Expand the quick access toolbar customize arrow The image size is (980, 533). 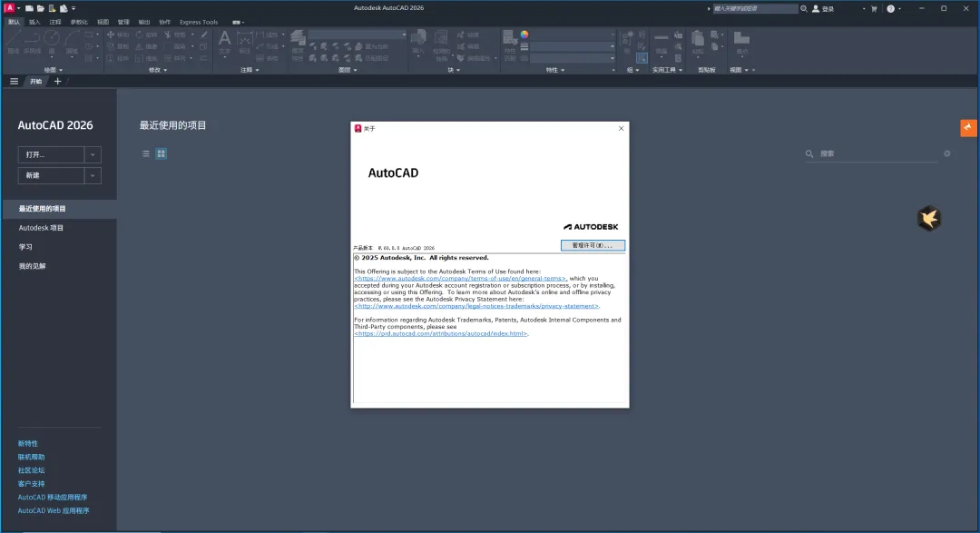73,8
